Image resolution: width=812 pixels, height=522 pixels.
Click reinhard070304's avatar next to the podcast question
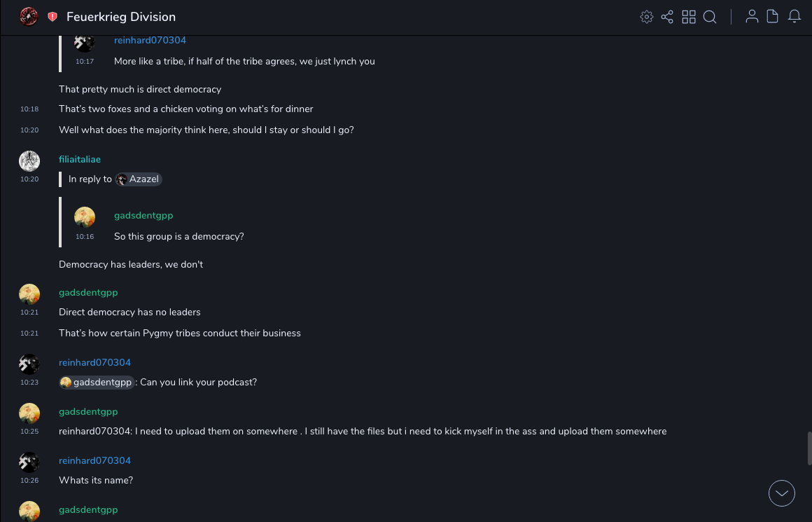[x=29, y=364]
